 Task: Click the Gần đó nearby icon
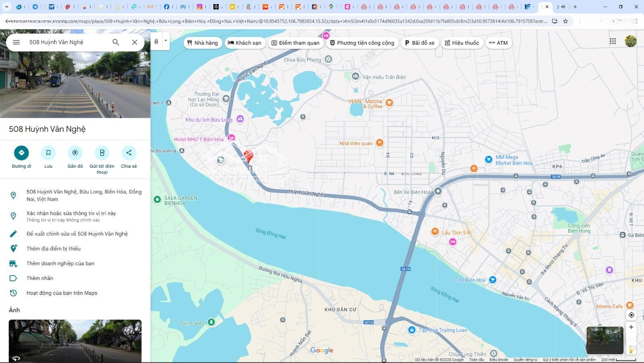(75, 153)
